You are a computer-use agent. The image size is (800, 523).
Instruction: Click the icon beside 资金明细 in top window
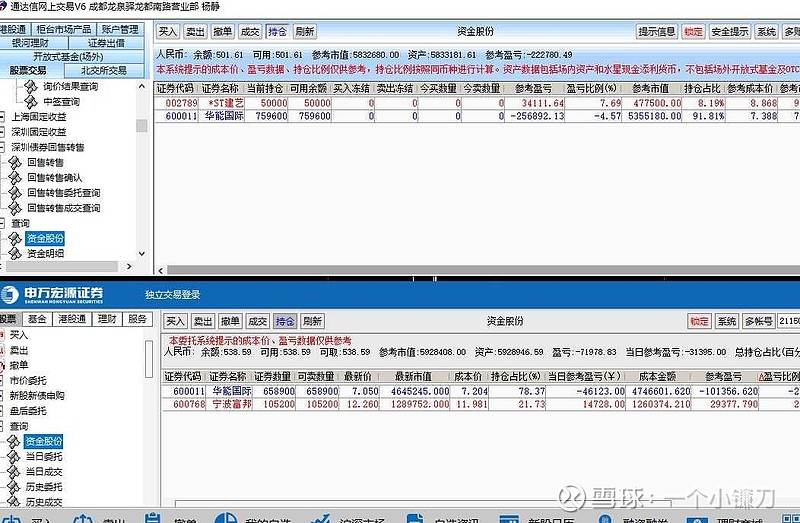pos(15,253)
